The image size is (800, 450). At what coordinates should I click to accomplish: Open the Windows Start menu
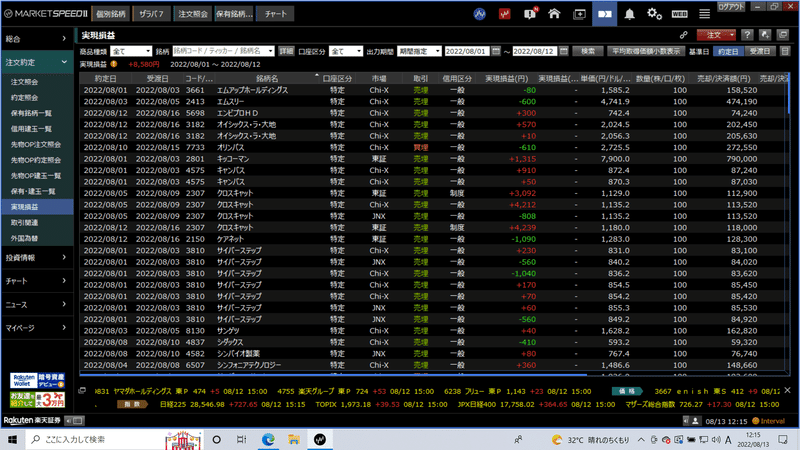[x=12, y=439]
